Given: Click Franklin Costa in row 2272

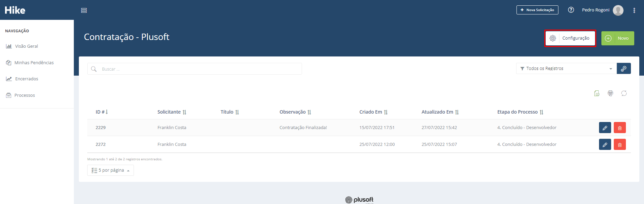Looking at the screenshot, I should click(172, 145).
